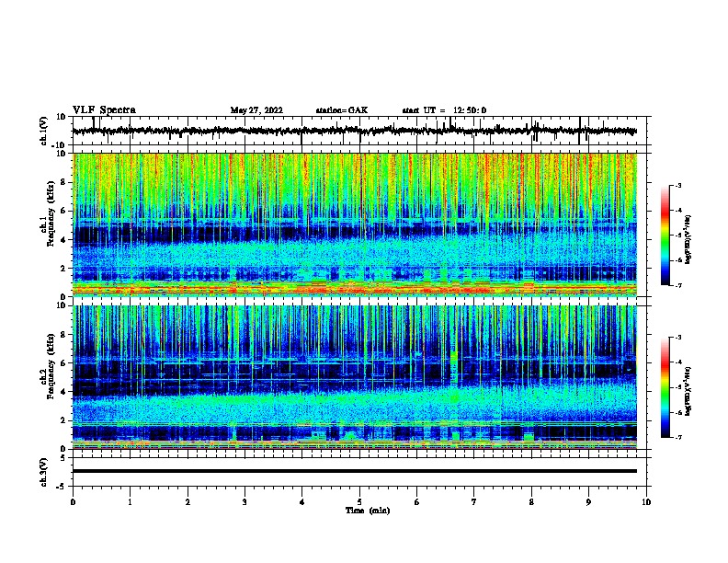This screenshot has height=563, width=728.
Task: Click the time tick label '3'
Action: tap(245, 502)
